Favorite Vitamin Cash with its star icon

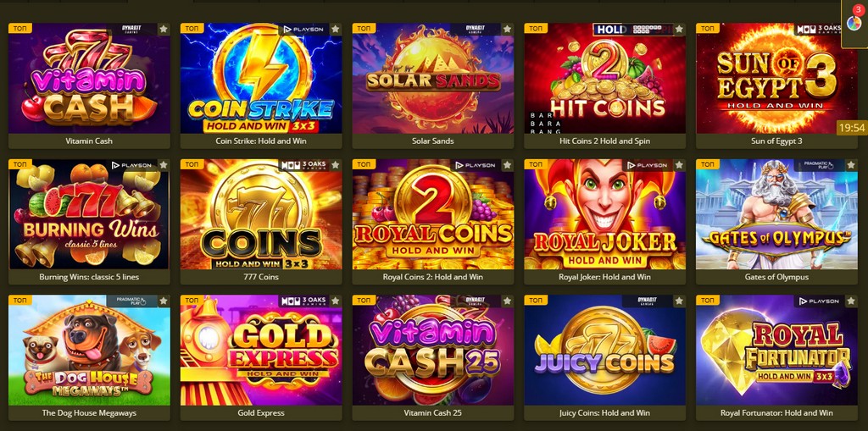tap(164, 30)
